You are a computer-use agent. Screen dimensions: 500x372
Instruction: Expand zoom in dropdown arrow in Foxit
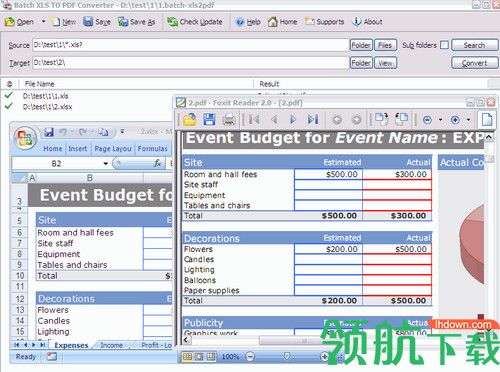(x=468, y=120)
